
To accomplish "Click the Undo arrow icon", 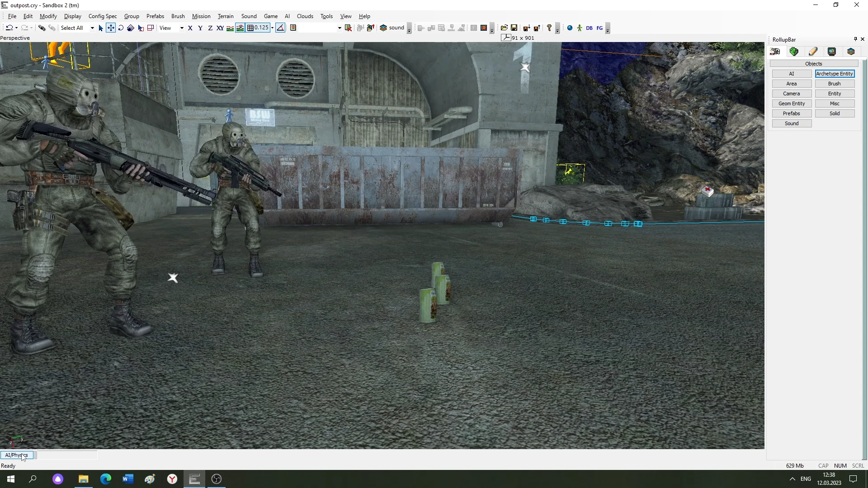I will click(x=9, y=28).
